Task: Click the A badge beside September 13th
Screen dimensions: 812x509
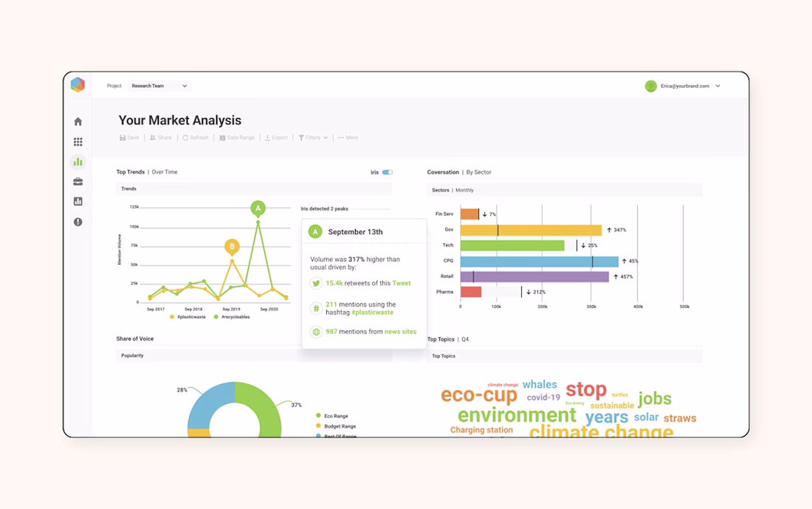Action: pyautogui.click(x=315, y=232)
